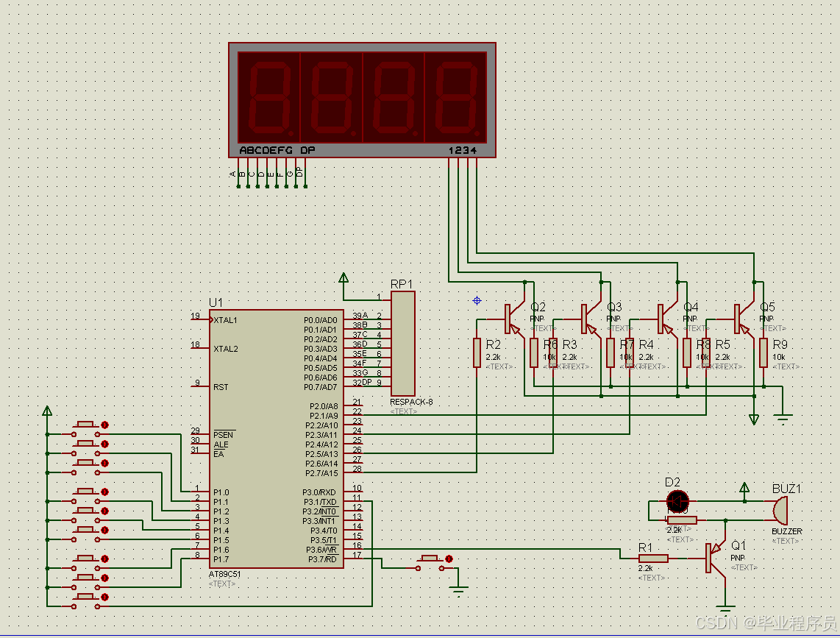This screenshot has width=840, height=638.
Task: Click the power terminal next to BUZ1
Action: tap(744, 487)
